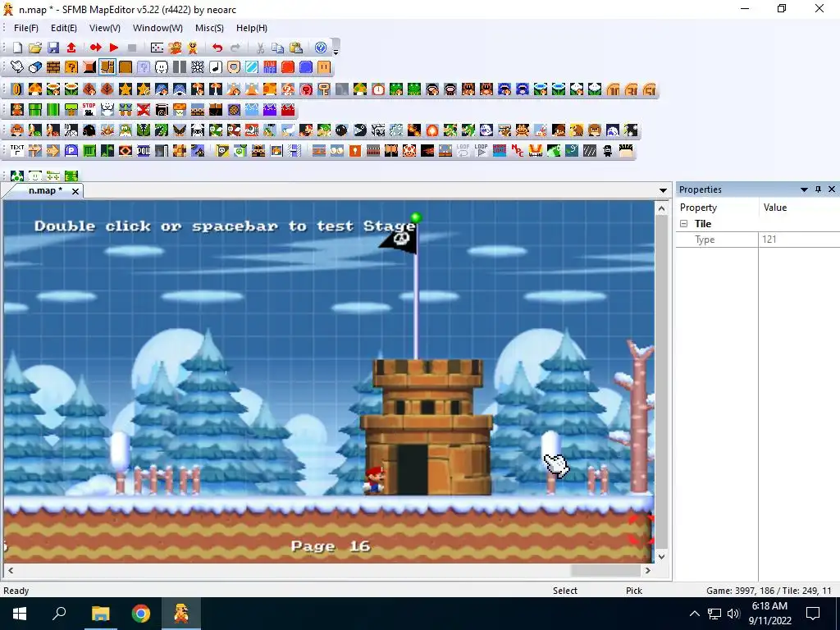
Task: Select the TEXT object tool
Action: (17, 151)
